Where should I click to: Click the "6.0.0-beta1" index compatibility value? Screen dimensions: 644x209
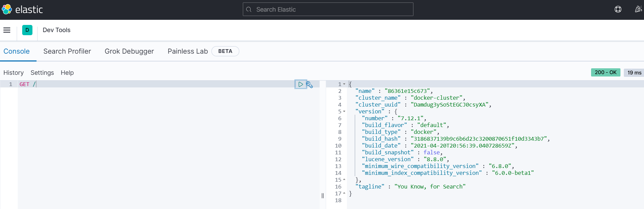point(513,173)
